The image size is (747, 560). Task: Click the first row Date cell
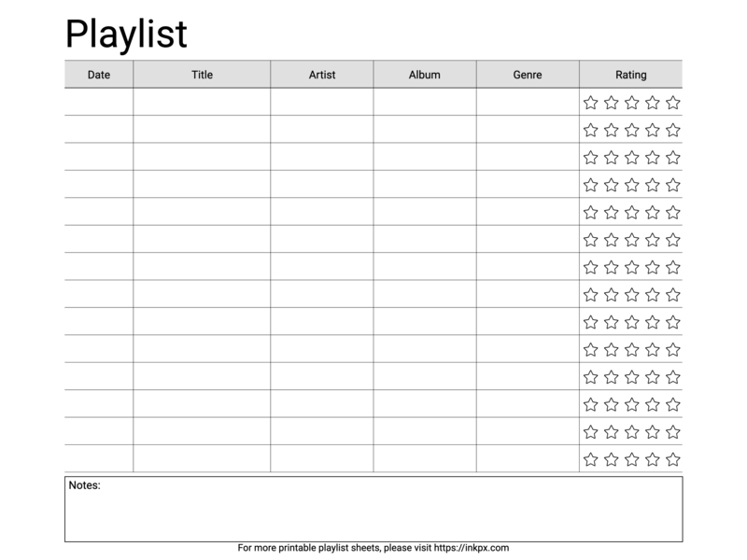tap(99, 102)
